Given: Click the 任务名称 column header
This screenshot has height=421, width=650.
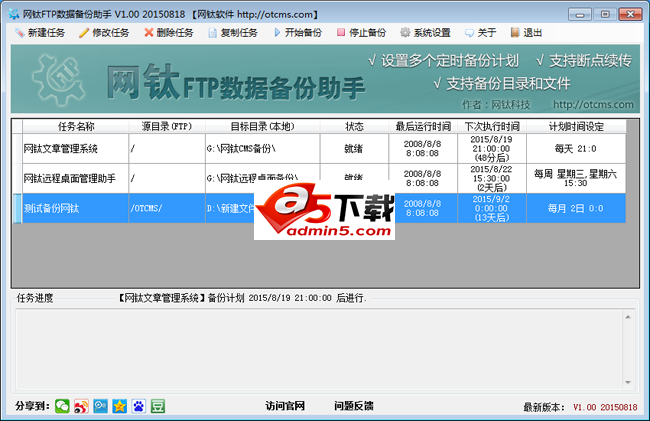Looking at the screenshot, I should click(75, 126).
